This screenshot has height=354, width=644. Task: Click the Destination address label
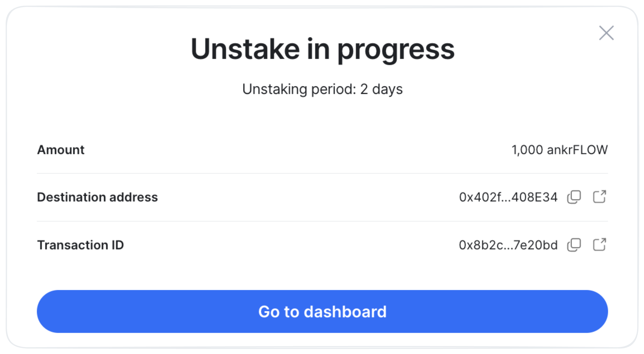tap(98, 197)
